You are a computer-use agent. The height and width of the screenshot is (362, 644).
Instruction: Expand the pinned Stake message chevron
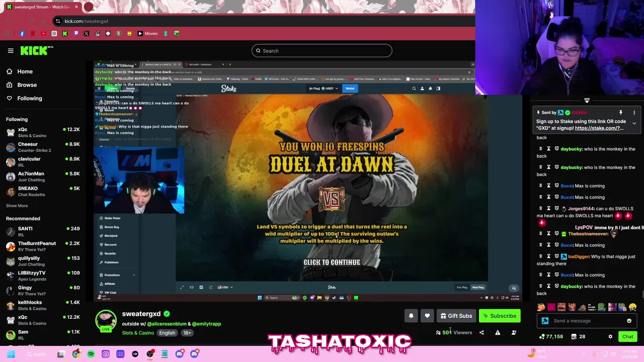(x=634, y=123)
